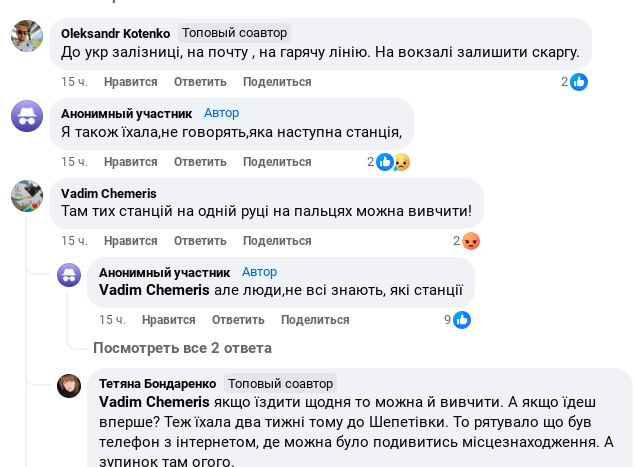This screenshot has height=467, width=635.
Task: Click the "Автор" badge on nested reply
Action: [260, 272]
